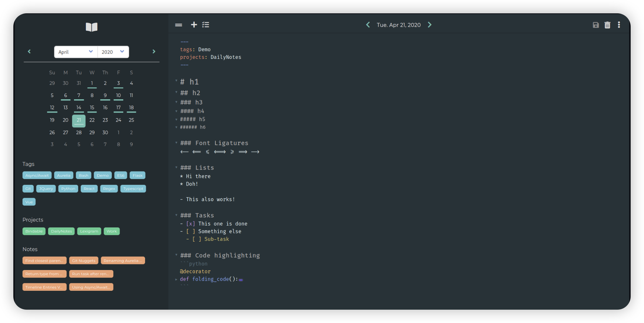Filter by the JQuery tag

46,189
